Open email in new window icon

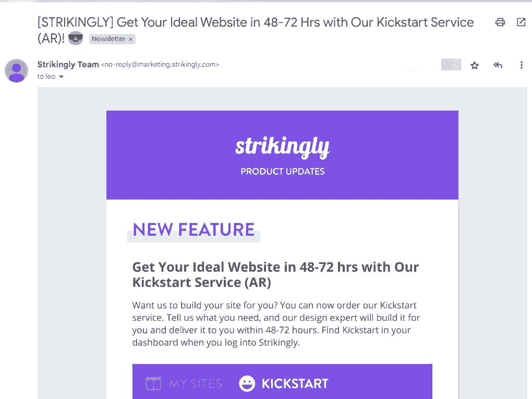click(x=521, y=22)
